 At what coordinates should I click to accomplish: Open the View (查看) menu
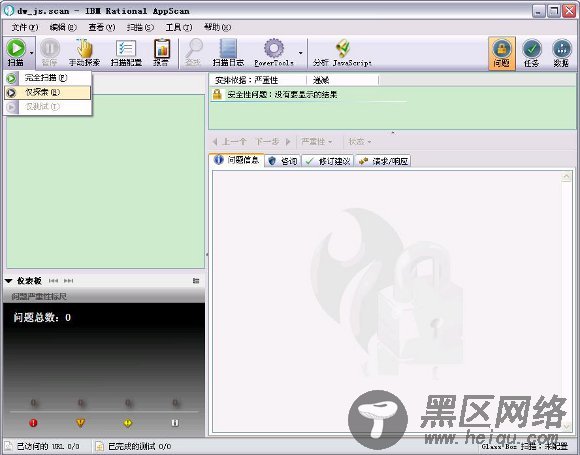pyautogui.click(x=102, y=27)
